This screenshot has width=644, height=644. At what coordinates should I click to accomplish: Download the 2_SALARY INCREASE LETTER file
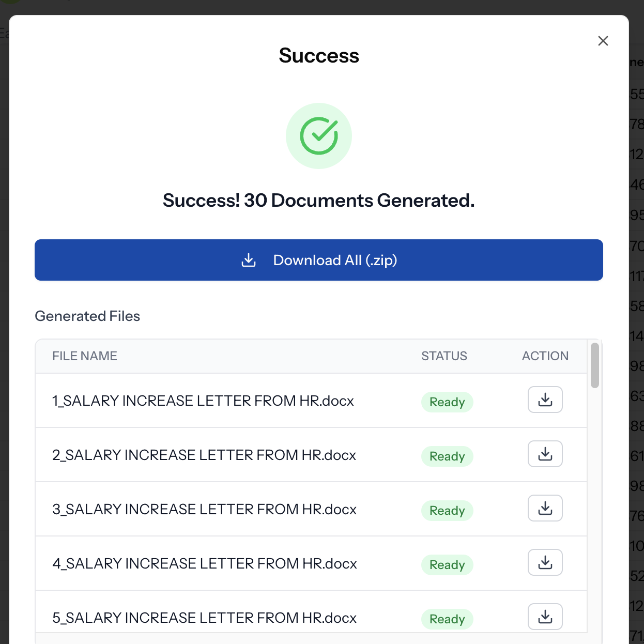545,454
